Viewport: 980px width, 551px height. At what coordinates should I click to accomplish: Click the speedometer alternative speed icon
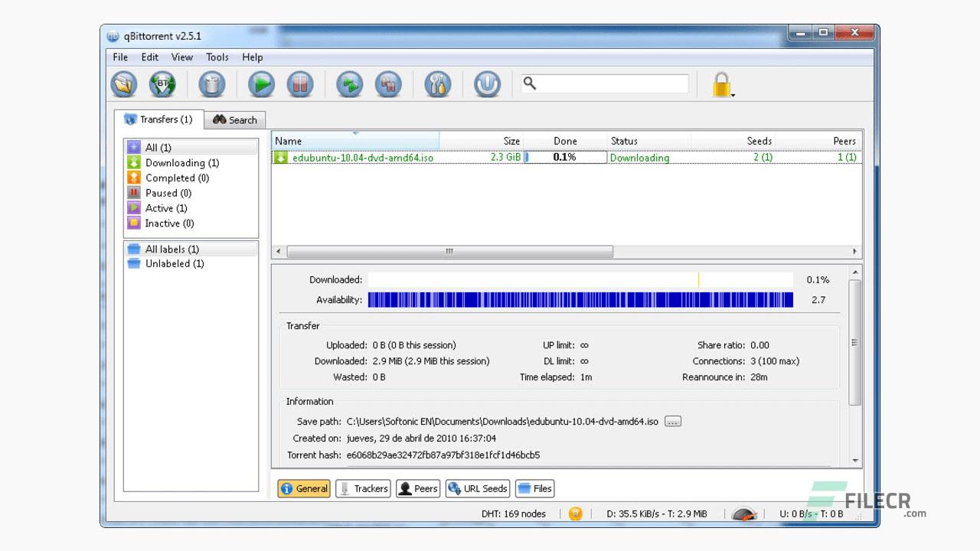tap(744, 514)
